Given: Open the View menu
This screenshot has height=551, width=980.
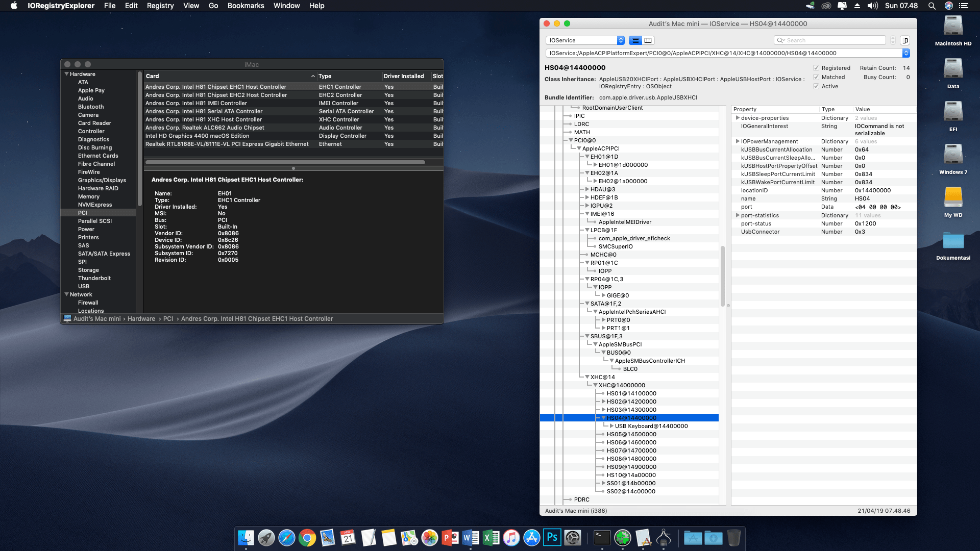Looking at the screenshot, I should pyautogui.click(x=191, y=6).
